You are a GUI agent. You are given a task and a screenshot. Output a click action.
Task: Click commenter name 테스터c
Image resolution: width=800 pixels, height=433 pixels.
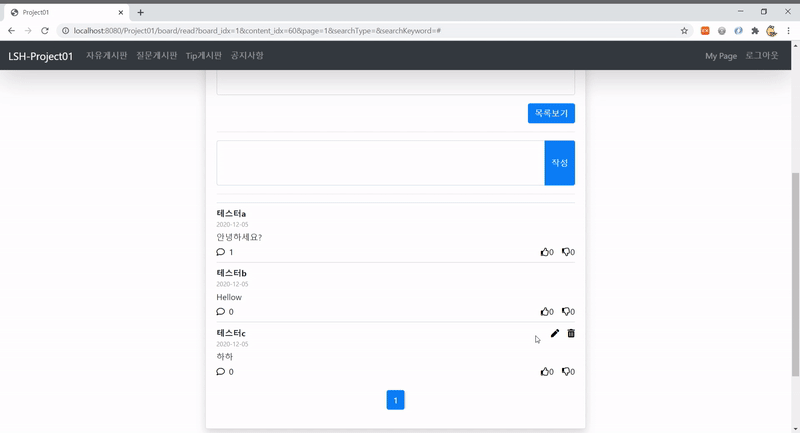pyautogui.click(x=231, y=333)
